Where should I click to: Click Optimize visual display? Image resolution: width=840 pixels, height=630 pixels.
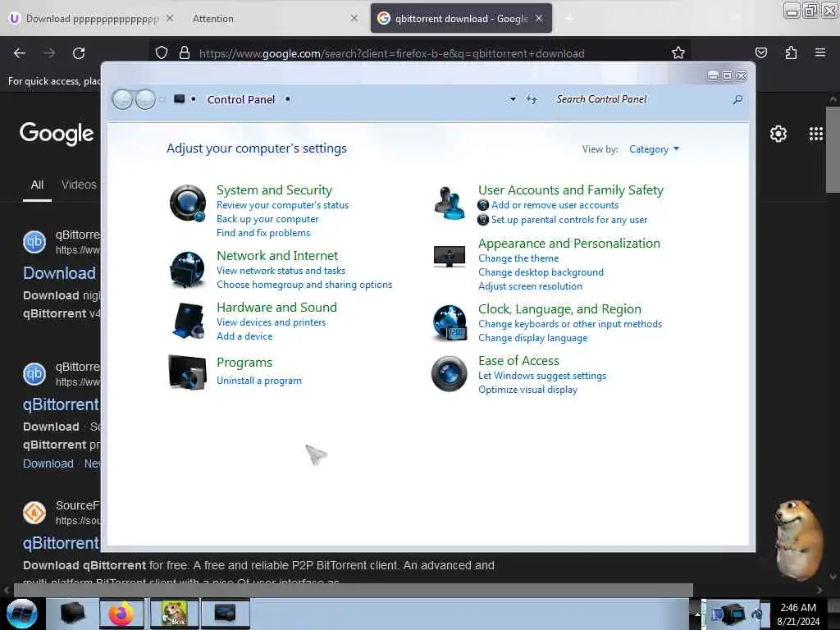point(527,390)
